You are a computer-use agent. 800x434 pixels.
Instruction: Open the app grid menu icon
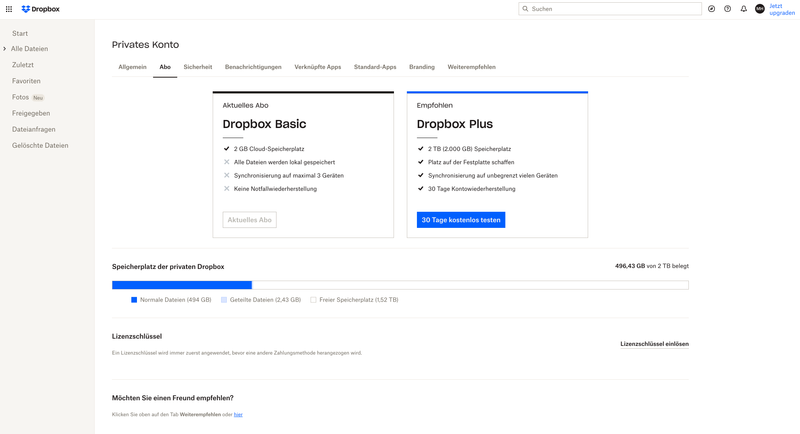(9, 9)
